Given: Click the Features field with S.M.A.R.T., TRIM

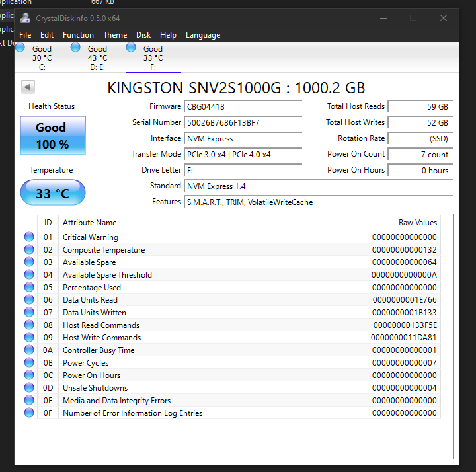Looking at the screenshot, I should coord(319,202).
